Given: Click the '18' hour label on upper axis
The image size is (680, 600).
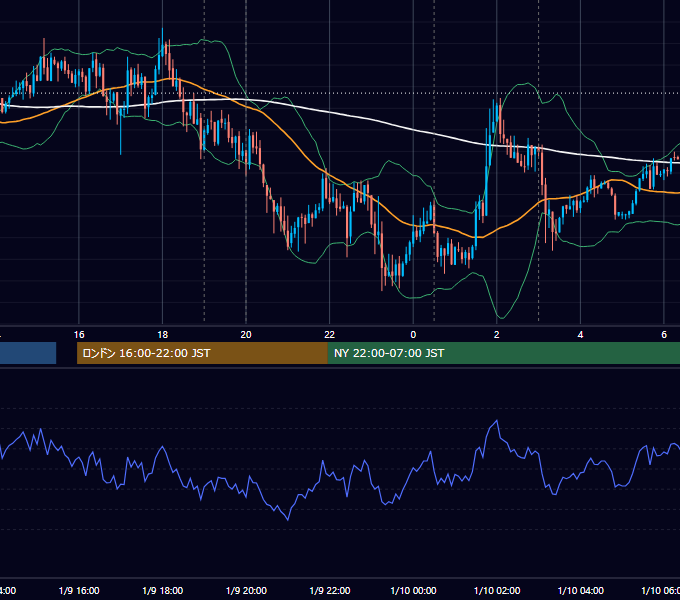Looking at the screenshot, I should pos(163,335).
